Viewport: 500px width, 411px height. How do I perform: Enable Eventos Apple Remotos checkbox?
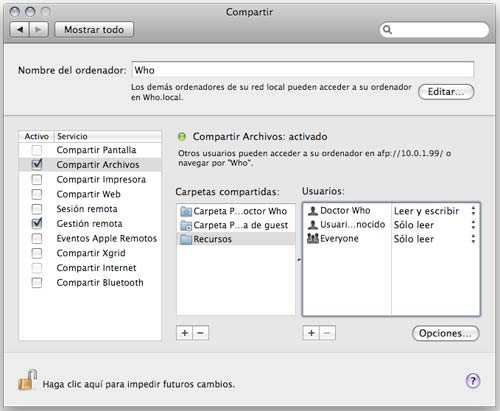(x=37, y=238)
